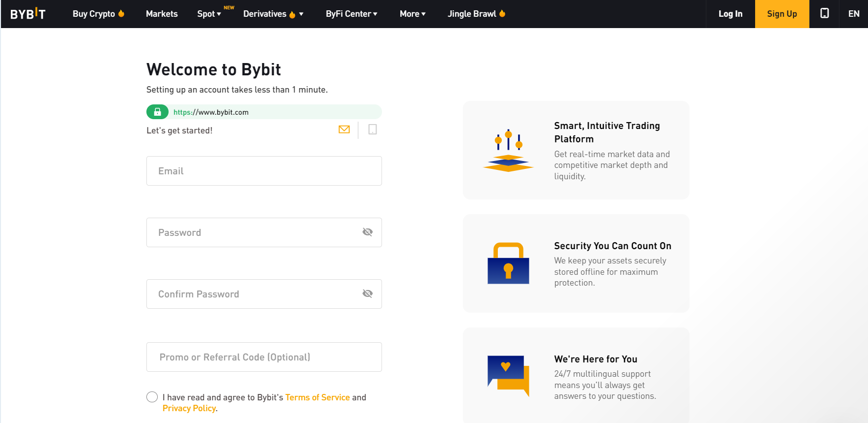
Task: Click the Bybit logo in header
Action: pos(28,14)
